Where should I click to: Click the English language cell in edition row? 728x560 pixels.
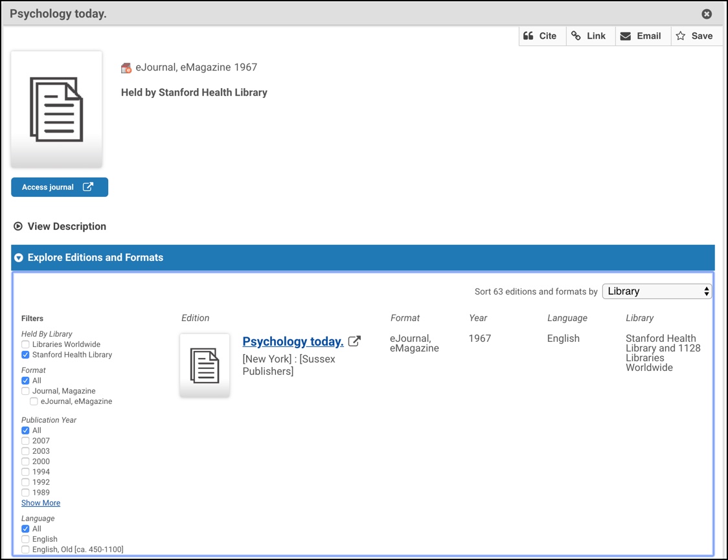[563, 339]
